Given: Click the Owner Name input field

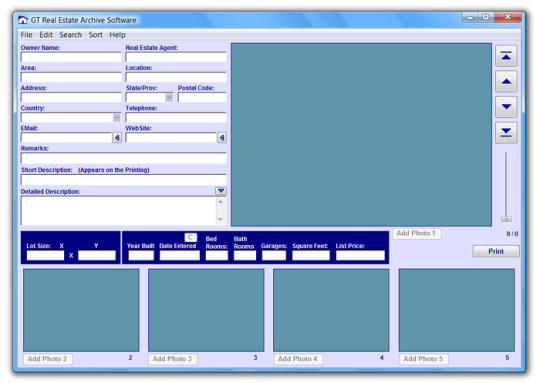Looking at the screenshot, I should pyautogui.click(x=71, y=57).
